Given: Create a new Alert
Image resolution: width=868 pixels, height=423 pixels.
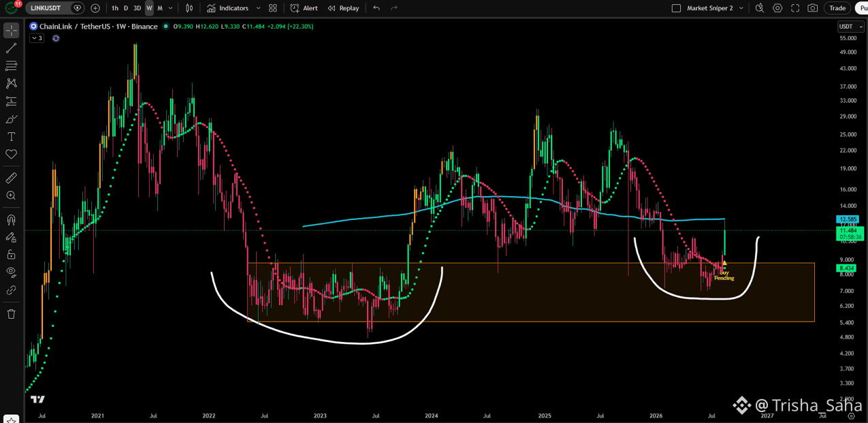Looking at the screenshot, I should pos(304,8).
